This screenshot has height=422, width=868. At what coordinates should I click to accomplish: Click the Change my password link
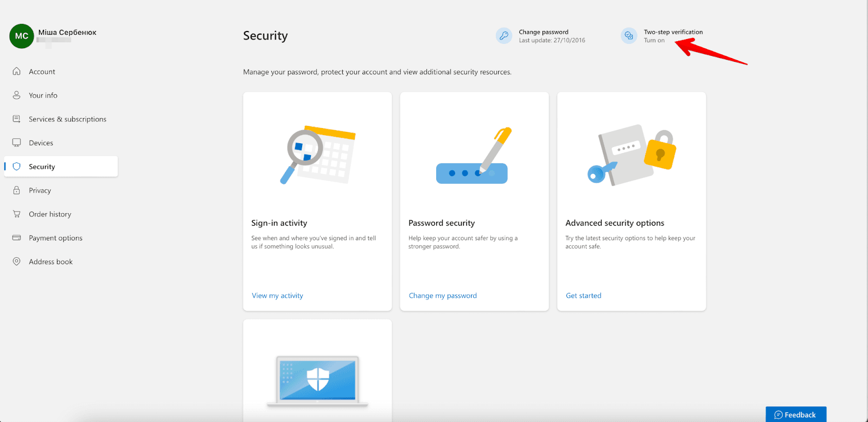[443, 296]
